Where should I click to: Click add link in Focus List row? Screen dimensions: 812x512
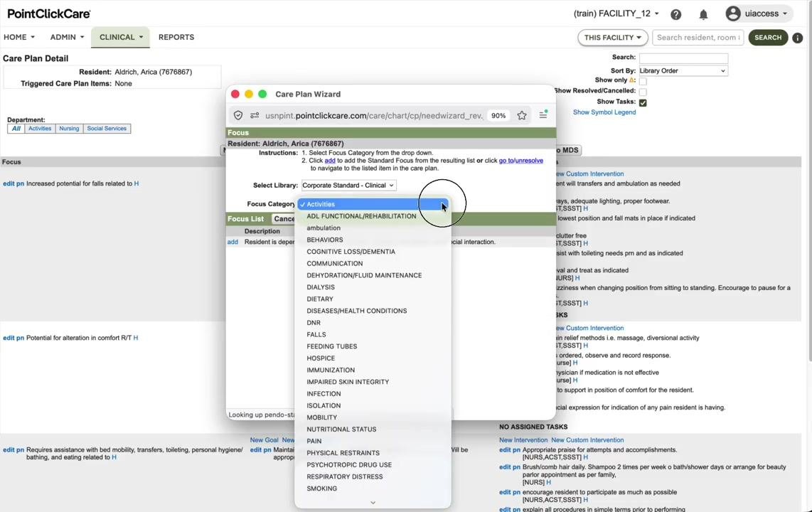(233, 242)
